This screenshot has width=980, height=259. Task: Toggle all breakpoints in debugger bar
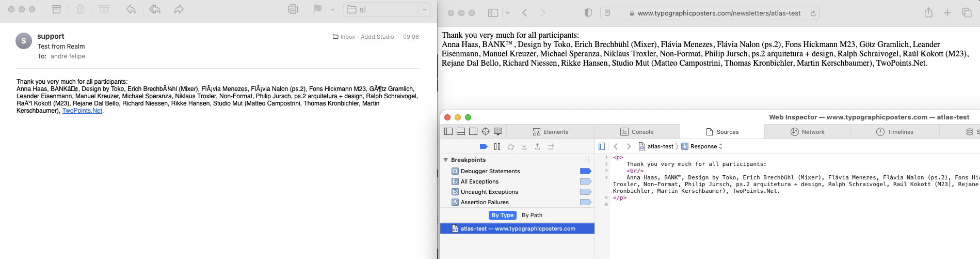484,147
